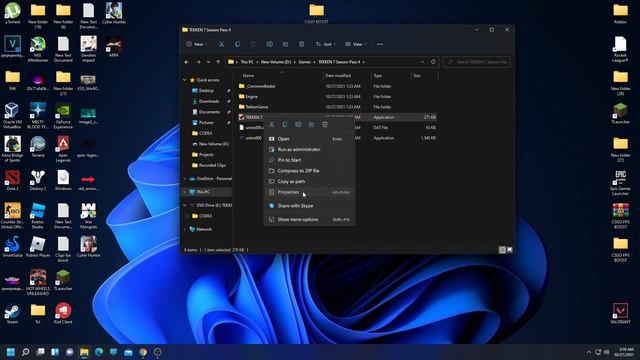Switch to large icons view in status bar

pyautogui.click(x=509, y=250)
